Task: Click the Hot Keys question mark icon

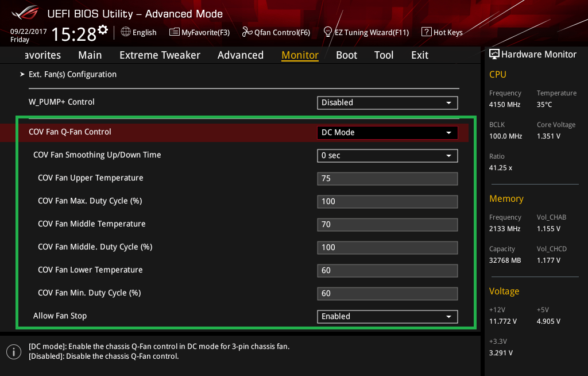Action: point(427,32)
